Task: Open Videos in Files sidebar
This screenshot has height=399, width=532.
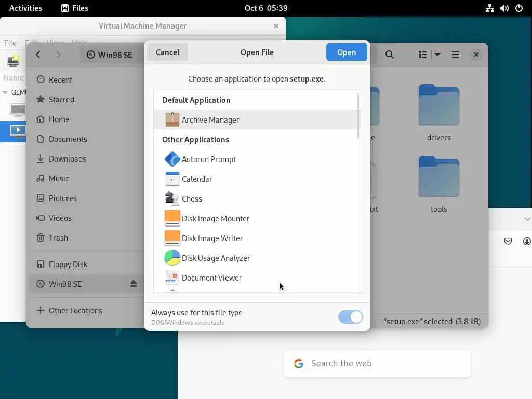Action: coord(86,218)
